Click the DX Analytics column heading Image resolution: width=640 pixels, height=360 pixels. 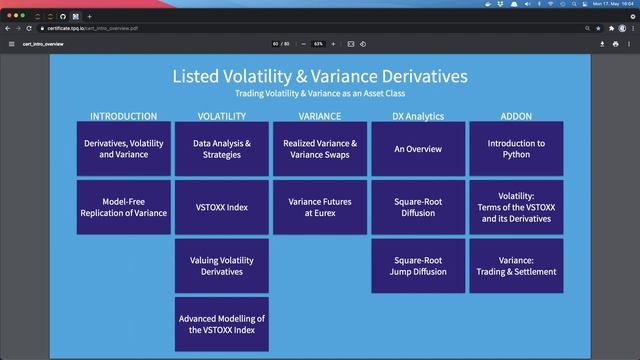tap(418, 116)
